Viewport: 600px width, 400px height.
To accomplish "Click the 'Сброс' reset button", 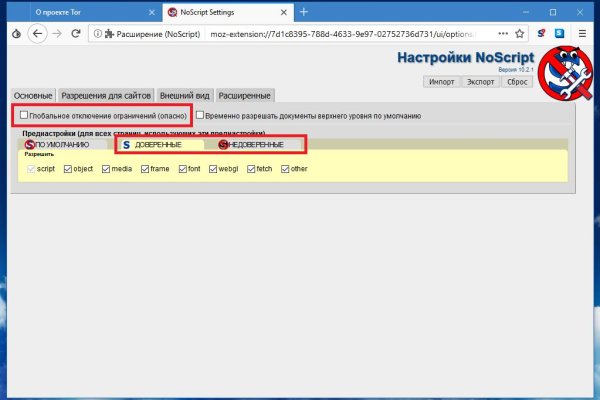I will point(517,82).
